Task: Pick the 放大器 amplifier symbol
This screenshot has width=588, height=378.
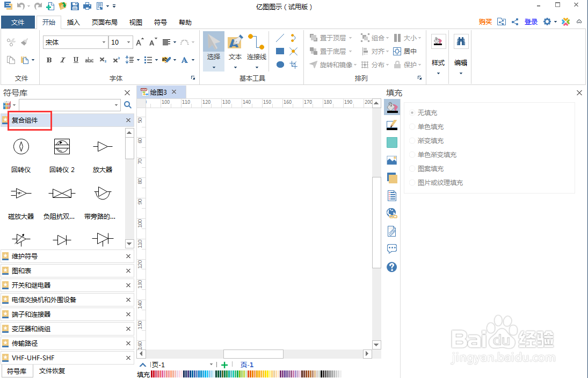Action: [103, 147]
